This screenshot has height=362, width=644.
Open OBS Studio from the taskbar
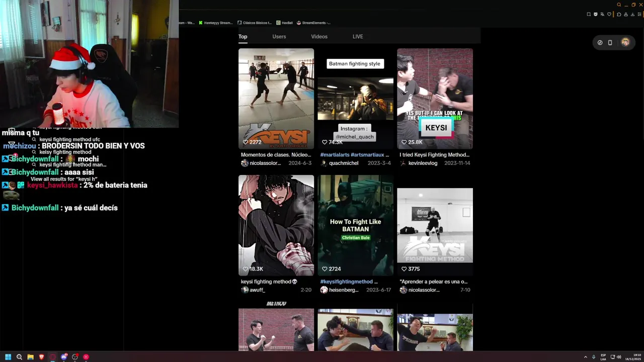pyautogui.click(x=75, y=357)
